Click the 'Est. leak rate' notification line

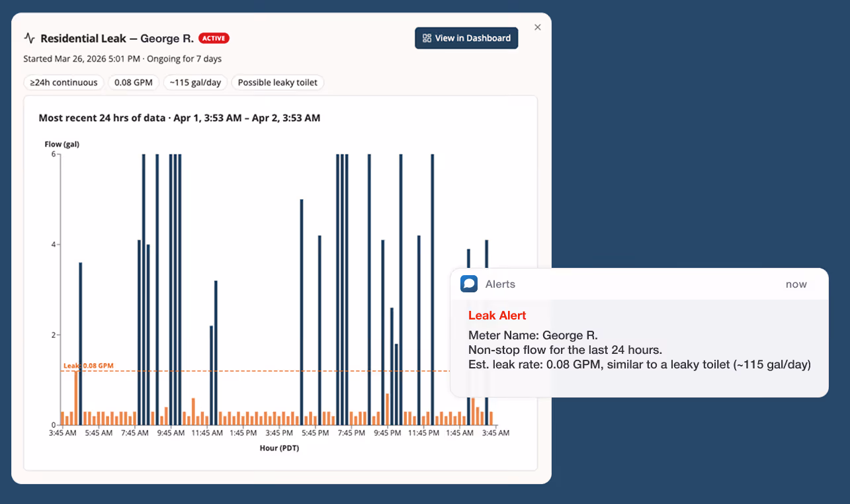[640, 364]
